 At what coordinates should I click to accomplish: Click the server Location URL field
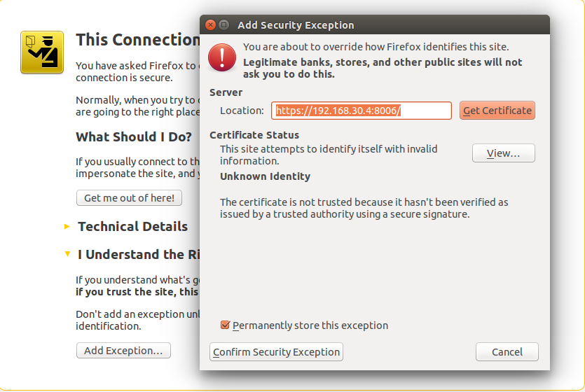(361, 111)
